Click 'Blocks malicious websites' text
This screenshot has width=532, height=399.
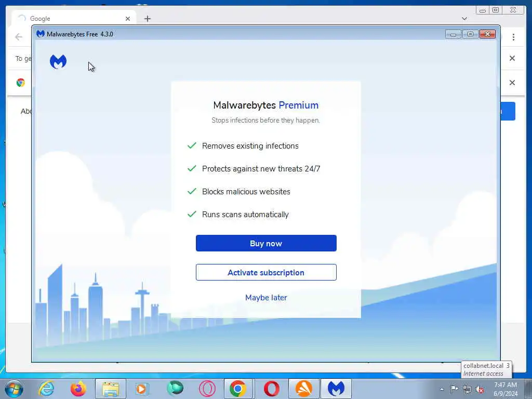[246, 192]
